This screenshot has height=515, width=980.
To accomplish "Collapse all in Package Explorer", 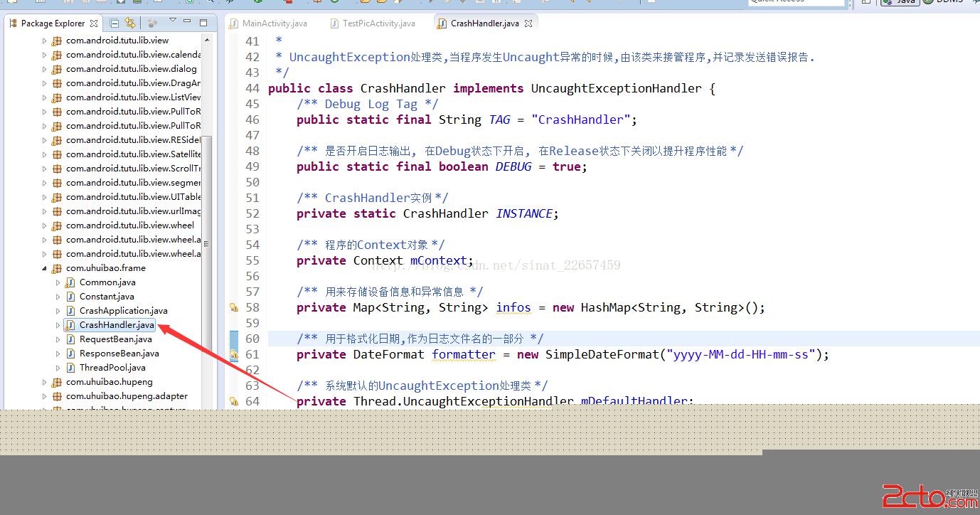I will click(x=114, y=23).
